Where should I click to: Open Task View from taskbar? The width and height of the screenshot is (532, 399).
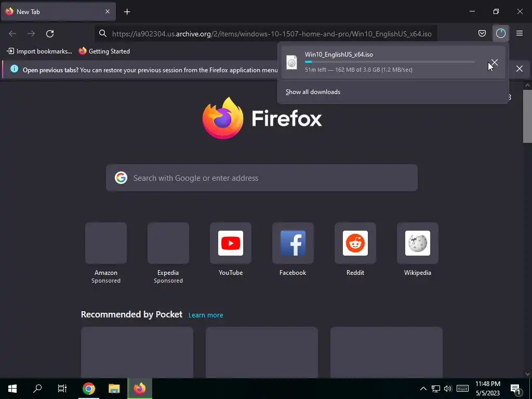pos(62,389)
